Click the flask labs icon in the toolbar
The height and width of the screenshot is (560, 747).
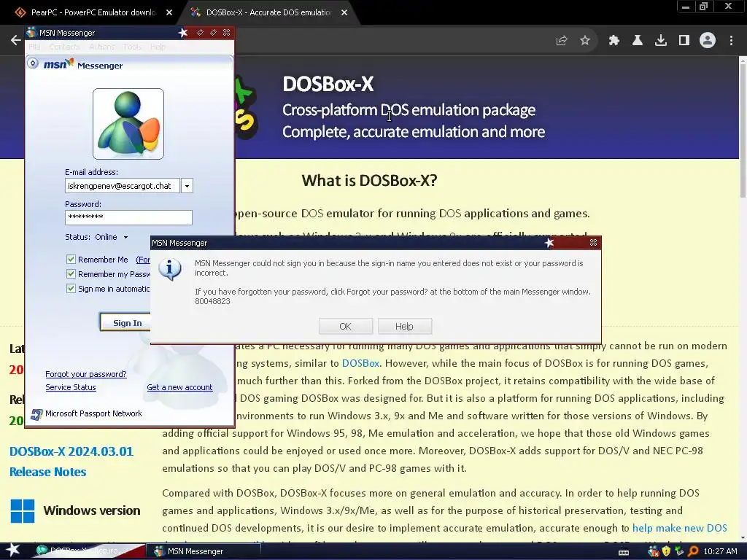point(638,41)
